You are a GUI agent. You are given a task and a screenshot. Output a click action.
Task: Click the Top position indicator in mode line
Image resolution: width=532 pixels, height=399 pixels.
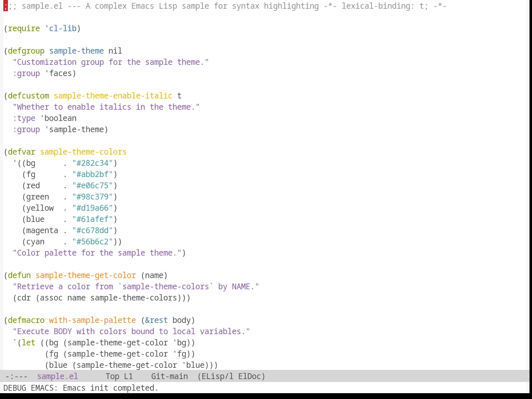coord(113,376)
